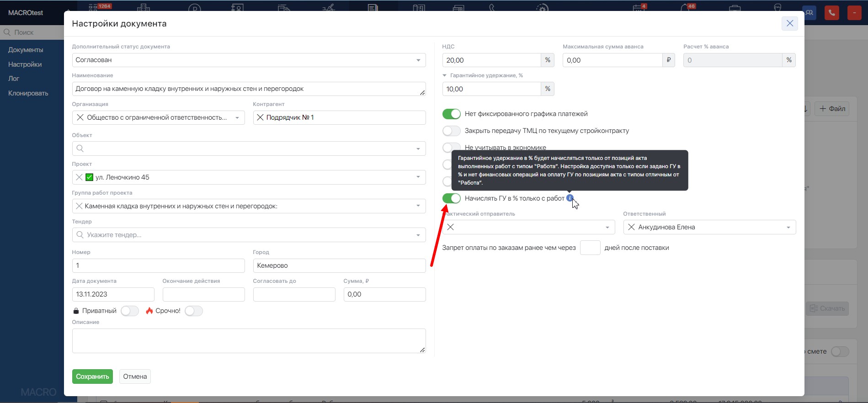The width and height of the screenshot is (868, 403).
Task: Clear the Контрагент Подрядчик № 1 selection
Action: click(260, 117)
